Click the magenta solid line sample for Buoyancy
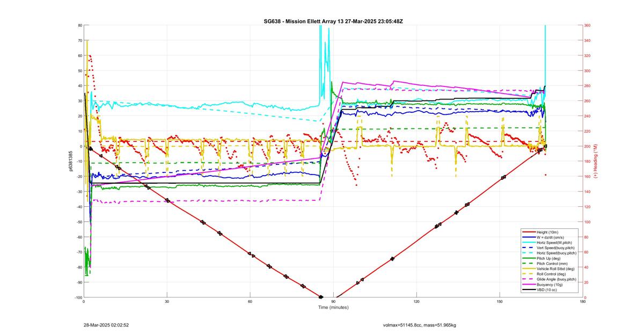The width and height of the screenshot is (644, 334). point(529,285)
